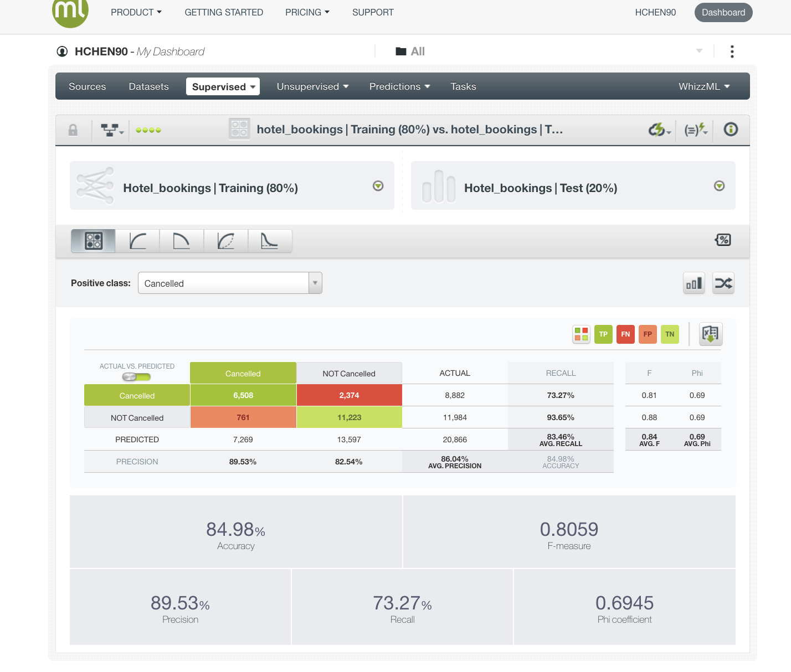Open the GETTING STARTED link

coord(224,12)
